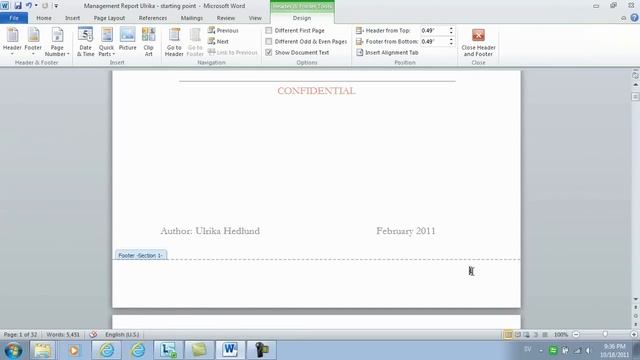This screenshot has width=640, height=360.
Task: Decrease Footer from Bottom value
Action: [x=451, y=44]
